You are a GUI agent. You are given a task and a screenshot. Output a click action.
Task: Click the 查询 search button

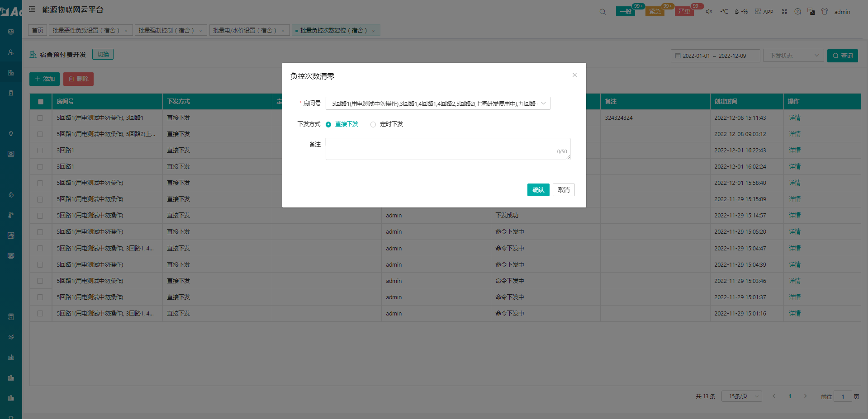tap(843, 56)
